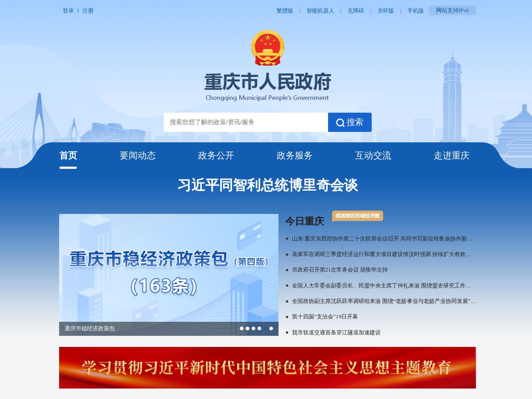Screen dimensions: 532x399
Task: Click the 重庆市稳经济政策包 carousel banner
Action: pyautogui.click(x=169, y=275)
